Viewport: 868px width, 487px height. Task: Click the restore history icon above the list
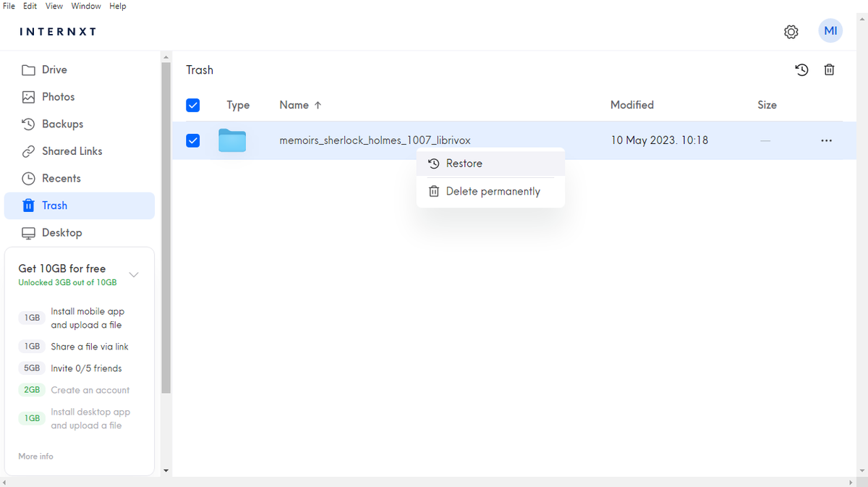(801, 69)
